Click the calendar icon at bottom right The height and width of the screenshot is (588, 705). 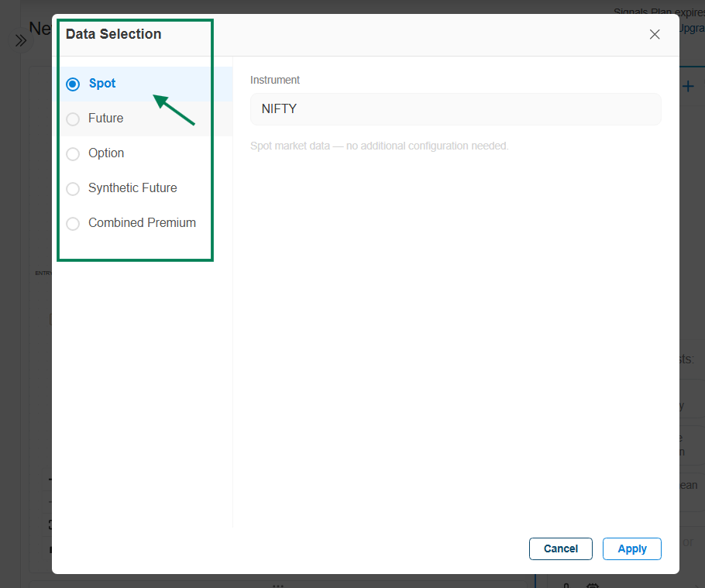pos(593,585)
